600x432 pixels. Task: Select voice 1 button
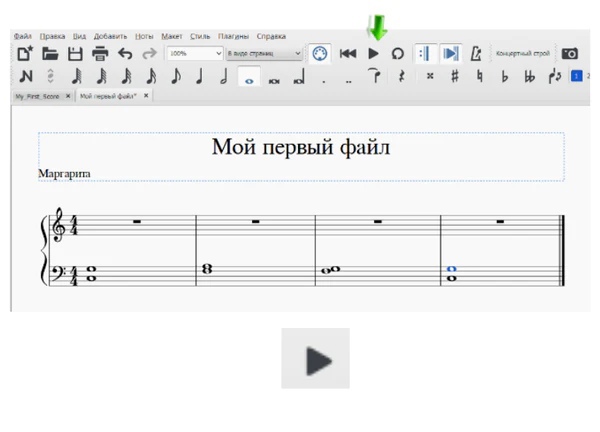coord(576,76)
